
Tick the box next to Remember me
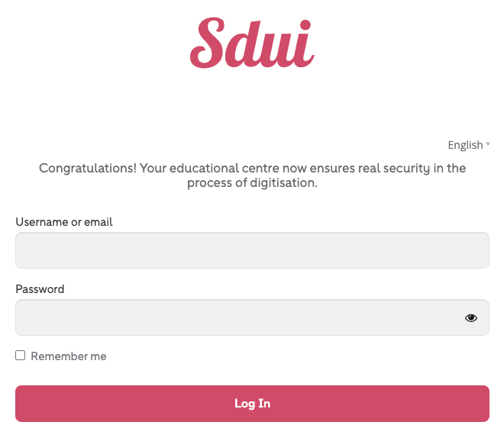[x=21, y=356]
